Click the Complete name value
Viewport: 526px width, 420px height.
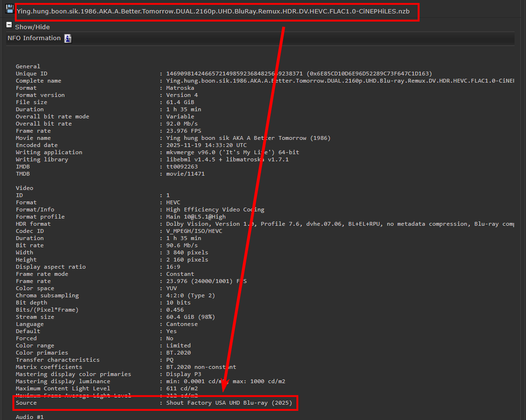(340, 81)
